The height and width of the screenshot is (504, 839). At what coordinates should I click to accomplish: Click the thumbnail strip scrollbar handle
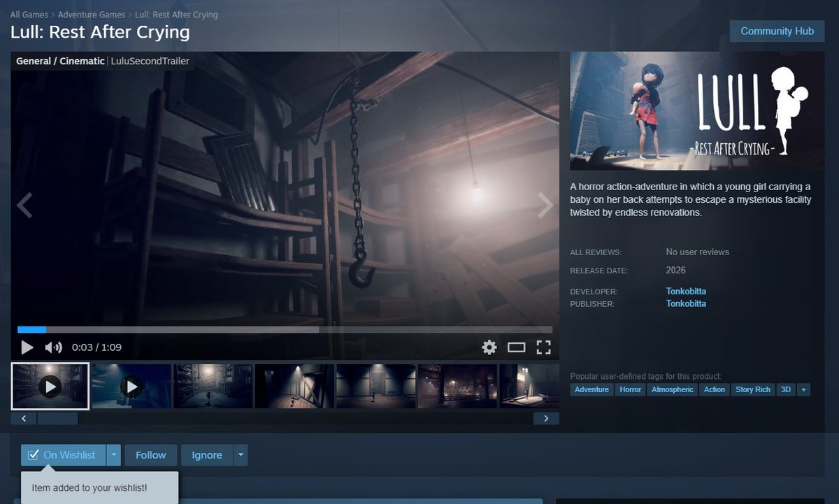click(57, 419)
